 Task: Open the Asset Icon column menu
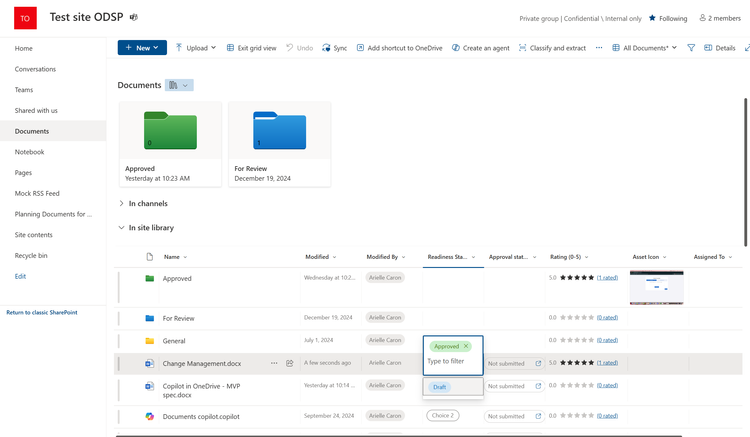click(650, 257)
